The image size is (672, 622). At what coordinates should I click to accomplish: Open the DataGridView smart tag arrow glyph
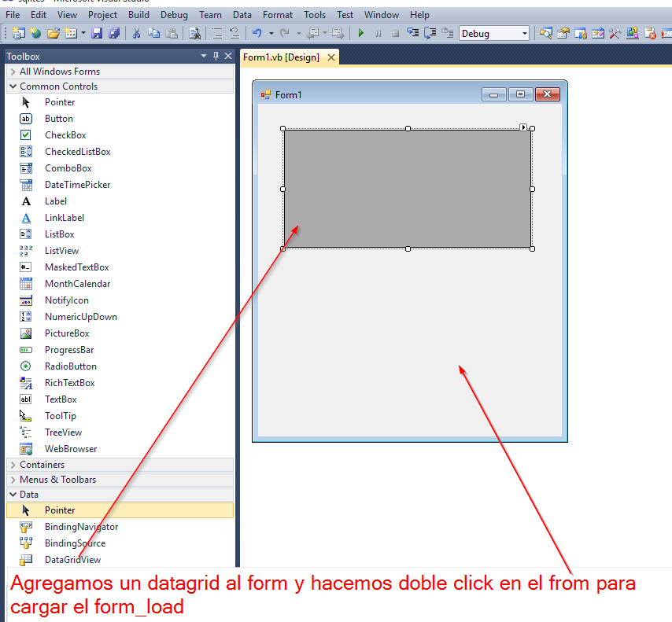tap(523, 127)
